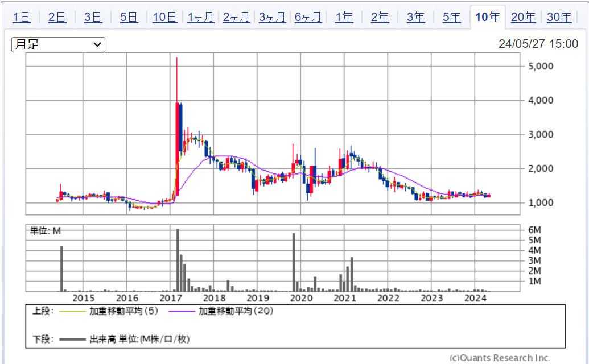Select the 2日 time range tab
589x364 pixels.
pyautogui.click(x=57, y=17)
